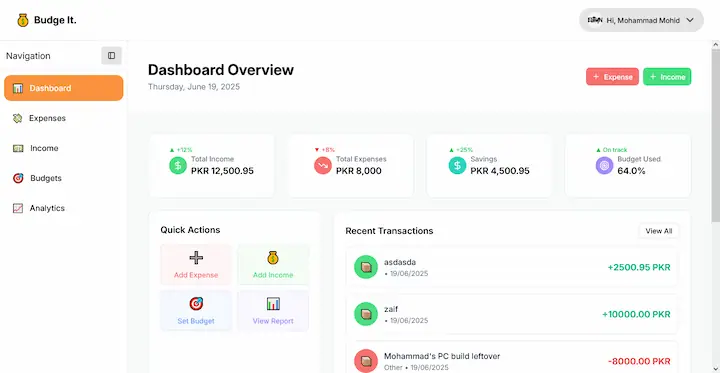Click the Analytics line chart icon
This screenshot has width=720, height=373.
17,208
